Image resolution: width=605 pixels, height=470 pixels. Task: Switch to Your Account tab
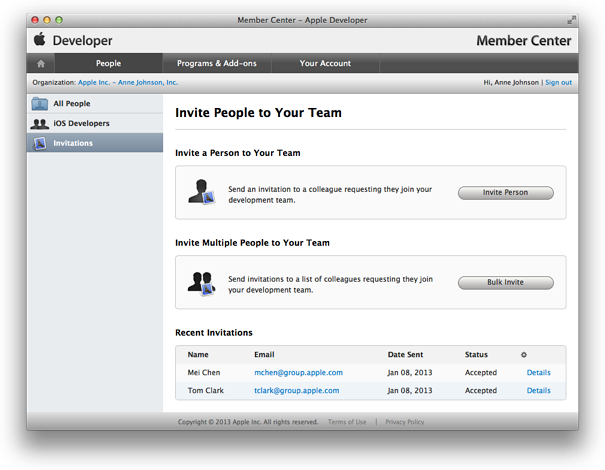(x=325, y=63)
